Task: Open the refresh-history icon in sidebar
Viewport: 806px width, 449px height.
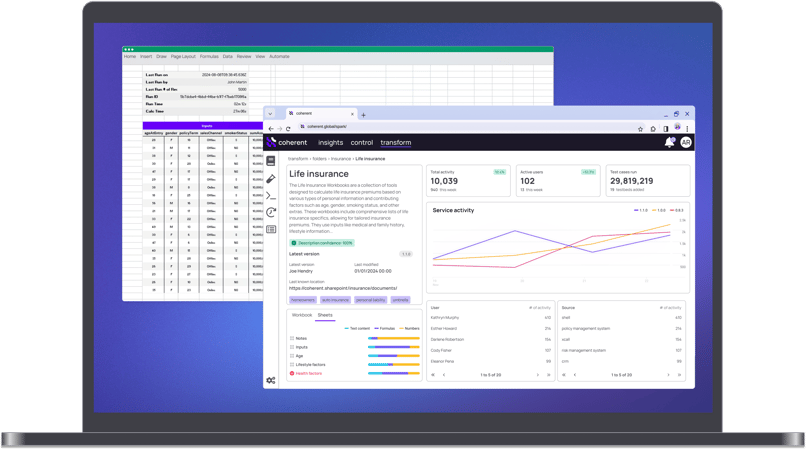Action: 271,212
